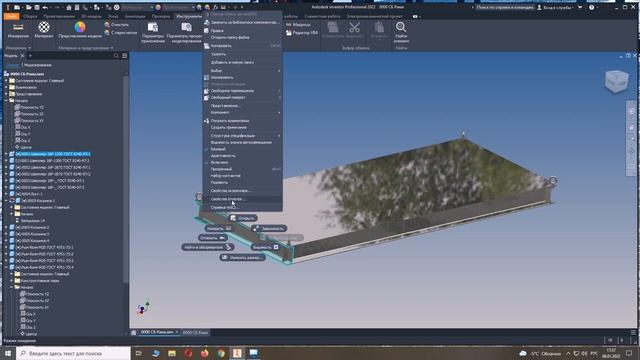Open the model browser hamburger menu
The height and width of the screenshot is (360, 640).
(124, 56)
